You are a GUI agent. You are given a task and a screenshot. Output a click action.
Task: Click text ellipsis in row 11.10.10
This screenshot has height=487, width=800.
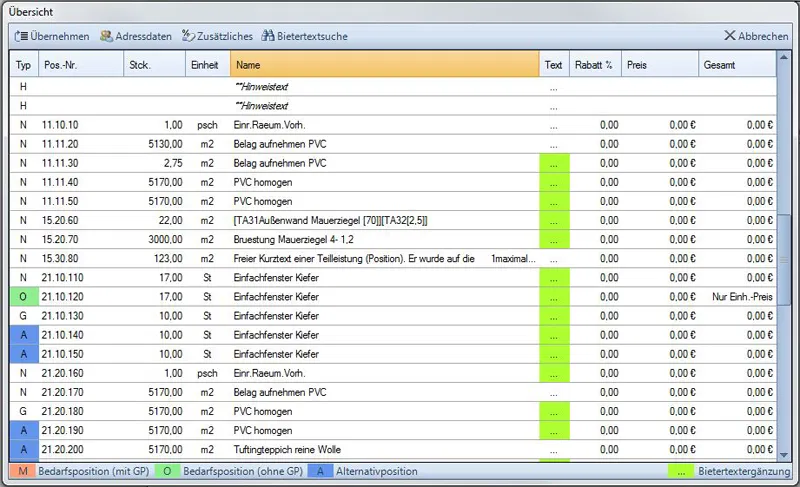click(x=553, y=125)
